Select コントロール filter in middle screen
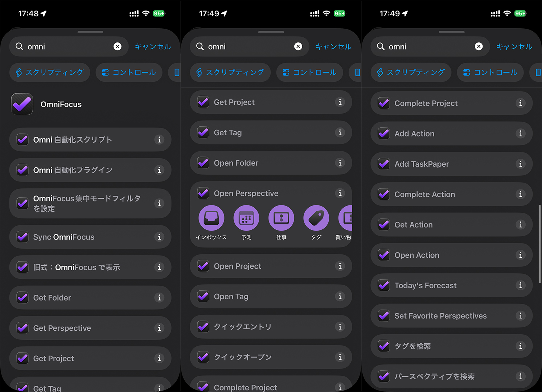The width and height of the screenshot is (542, 392). tap(309, 72)
